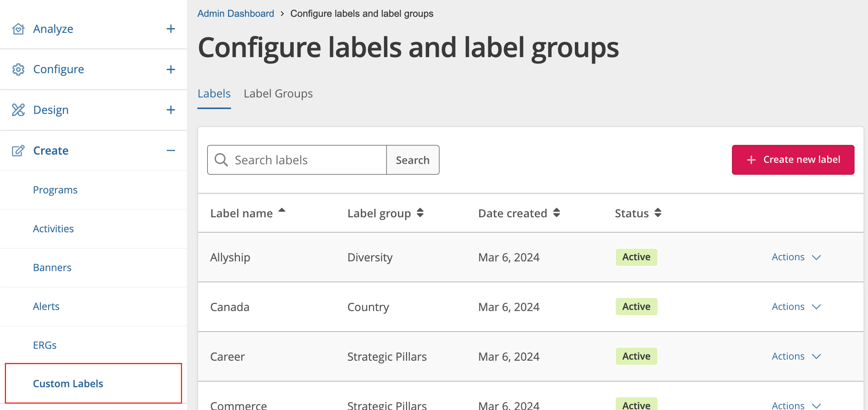Click the Create menu label
Viewport: 868px width, 410px height.
(x=51, y=150)
